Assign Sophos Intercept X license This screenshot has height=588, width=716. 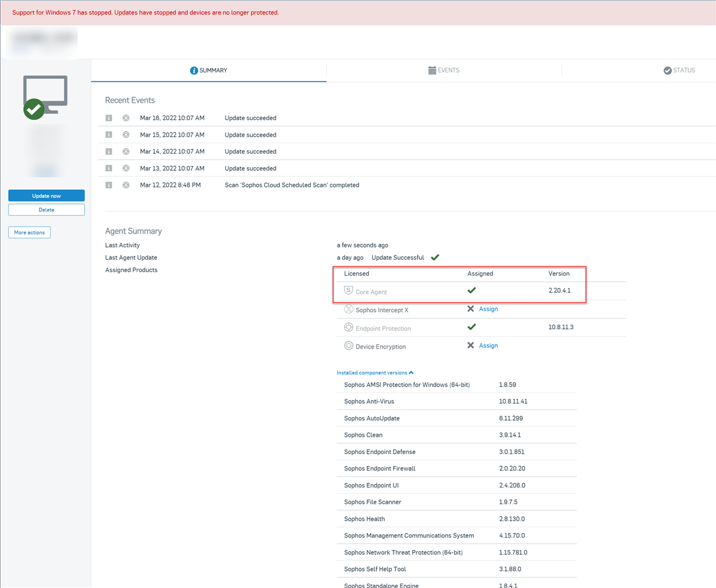pyautogui.click(x=488, y=309)
